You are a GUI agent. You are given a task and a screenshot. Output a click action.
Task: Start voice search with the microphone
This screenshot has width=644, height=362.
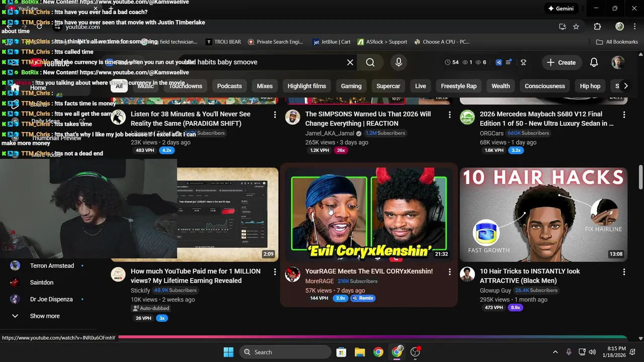(x=398, y=62)
